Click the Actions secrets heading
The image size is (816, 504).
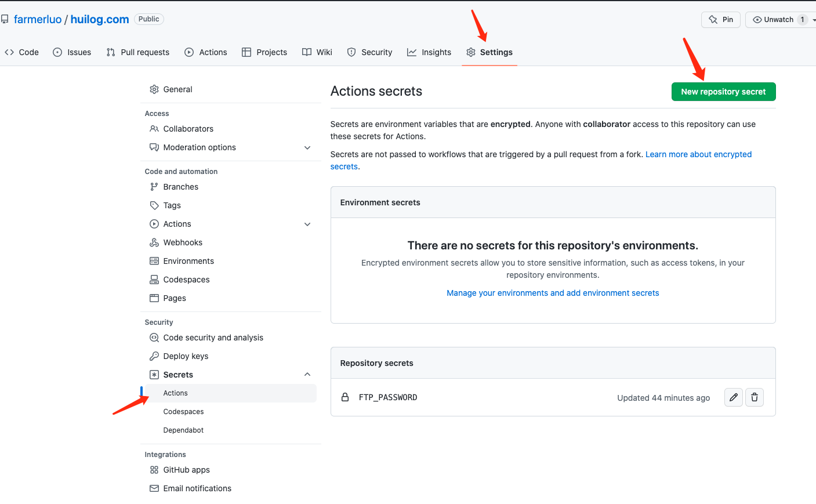tap(376, 91)
